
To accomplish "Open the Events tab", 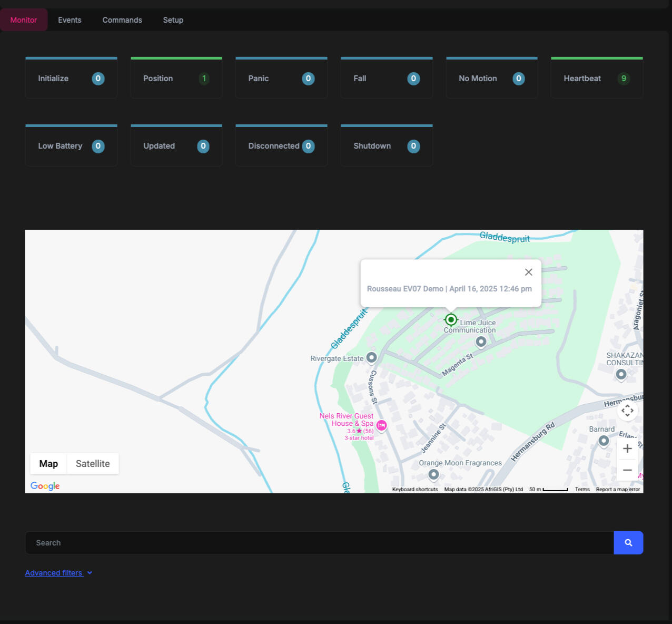I will (x=70, y=20).
